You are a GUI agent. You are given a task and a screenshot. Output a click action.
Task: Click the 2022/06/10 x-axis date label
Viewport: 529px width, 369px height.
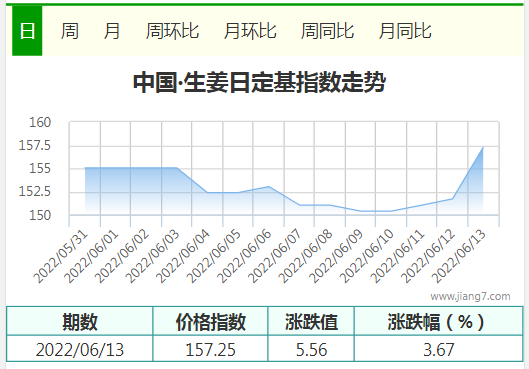click(x=367, y=257)
